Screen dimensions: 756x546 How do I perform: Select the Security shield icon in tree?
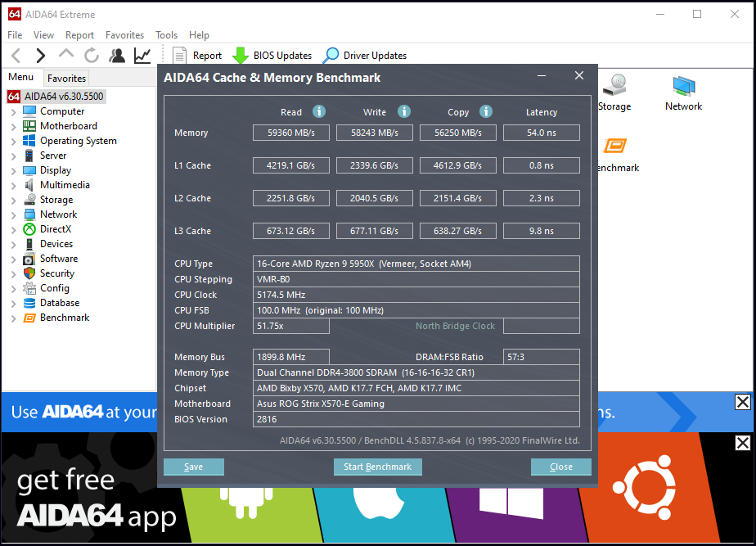(29, 273)
